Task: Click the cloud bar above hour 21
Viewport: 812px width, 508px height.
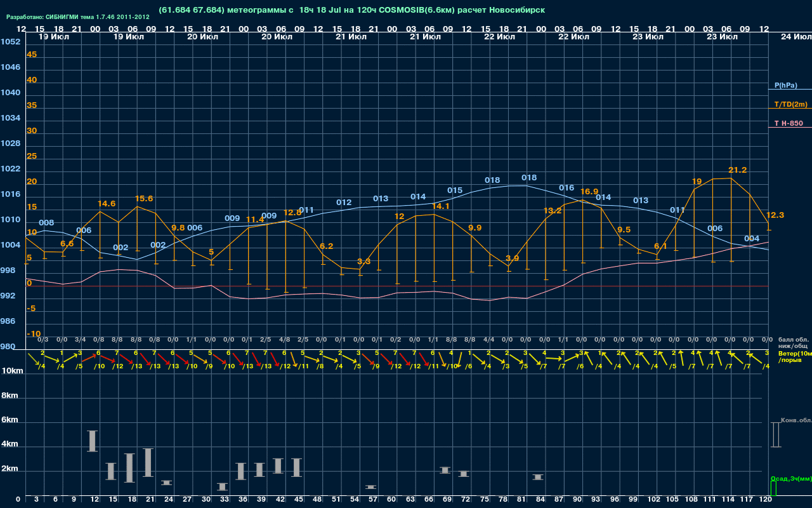Action: click(148, 462)
